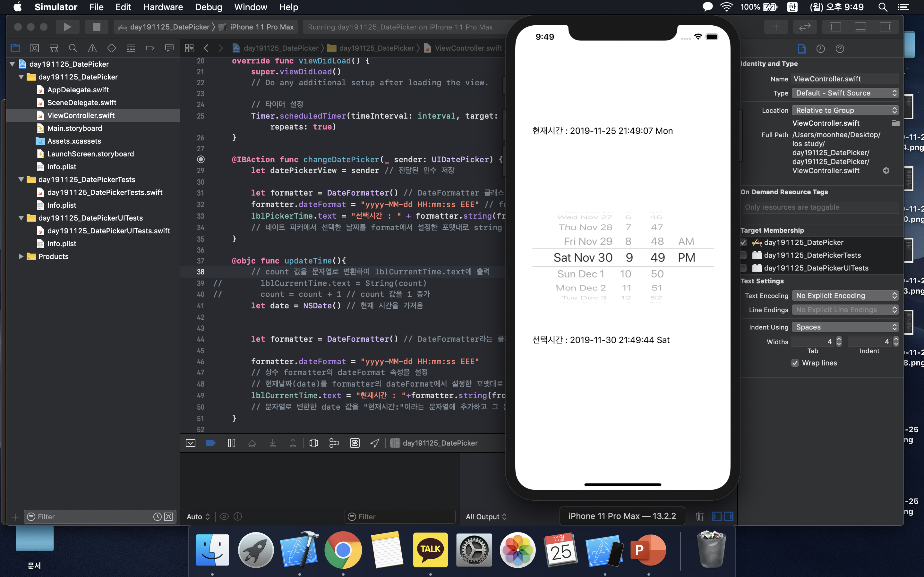The width and height of the screenshot is (924, 577).
Task: Enable day191125_DatePickerTests target membership
Action: [x=743, y=255]
